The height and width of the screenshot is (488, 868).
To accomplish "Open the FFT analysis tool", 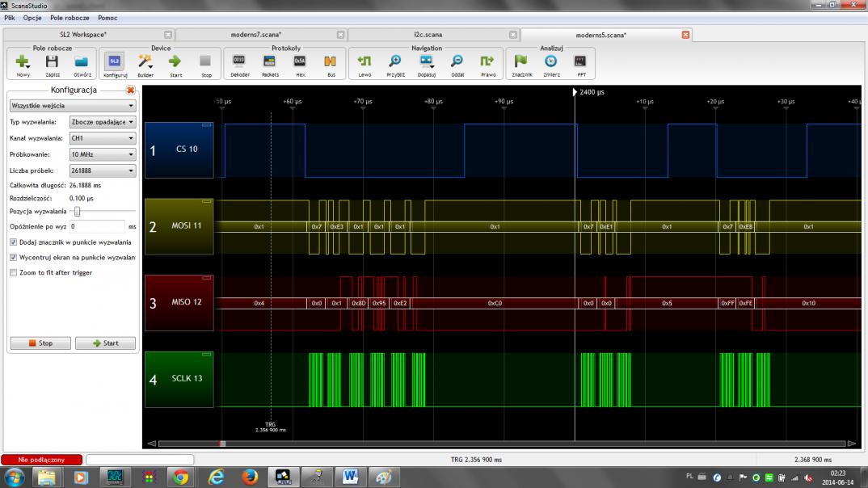I will (x=580, y=63).
